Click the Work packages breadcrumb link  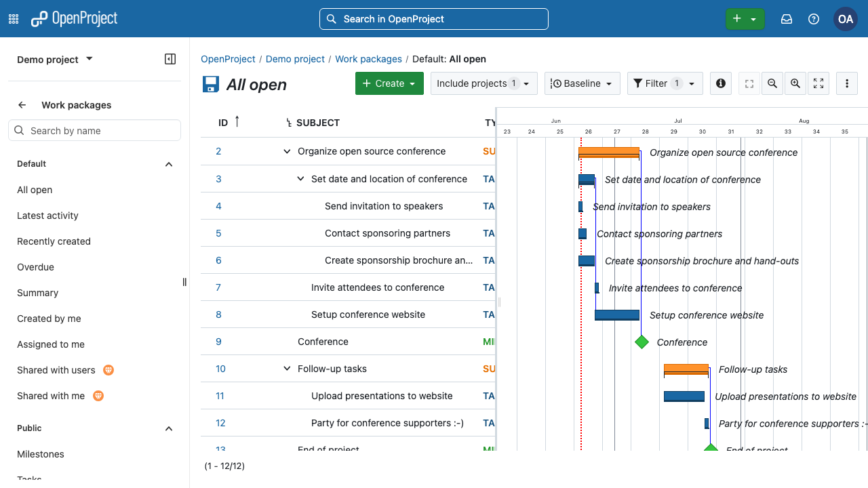368,59
